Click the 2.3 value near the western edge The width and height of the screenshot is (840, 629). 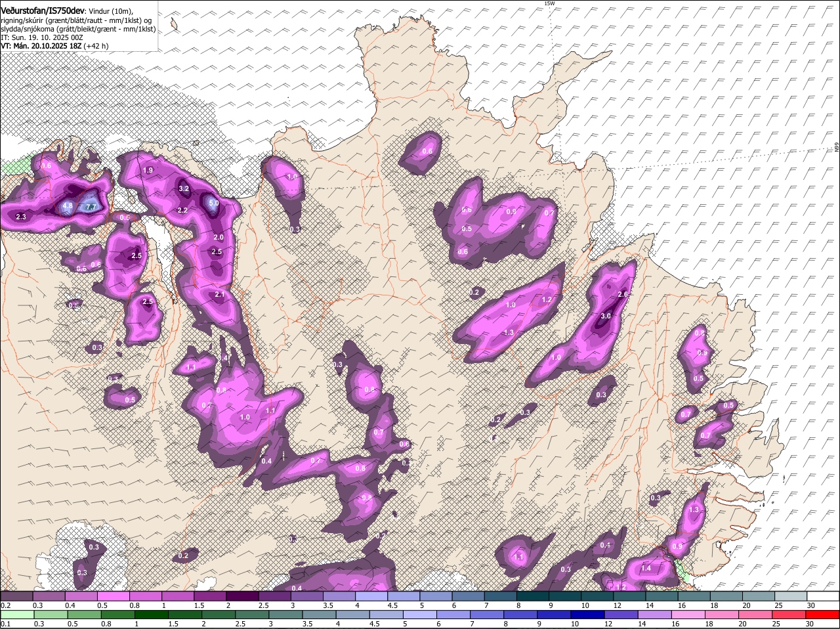(x=20, y=217)
